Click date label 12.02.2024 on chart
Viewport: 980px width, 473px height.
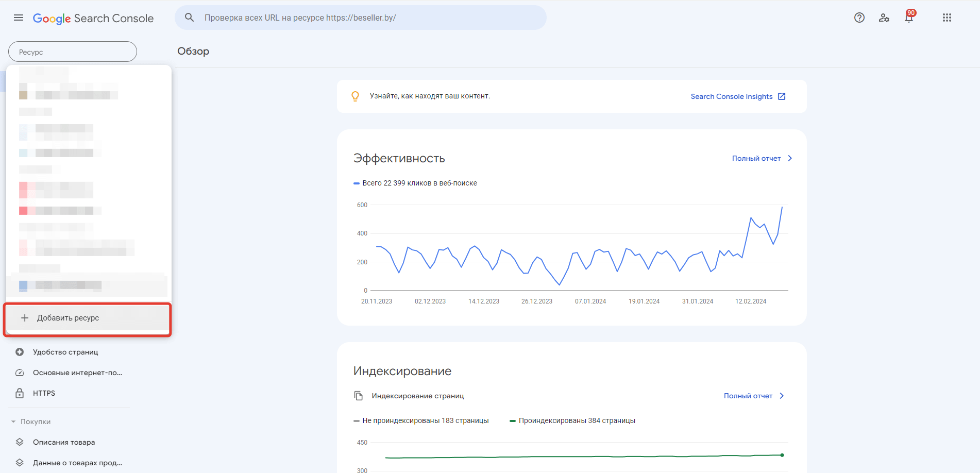click(x=751, y=301)
